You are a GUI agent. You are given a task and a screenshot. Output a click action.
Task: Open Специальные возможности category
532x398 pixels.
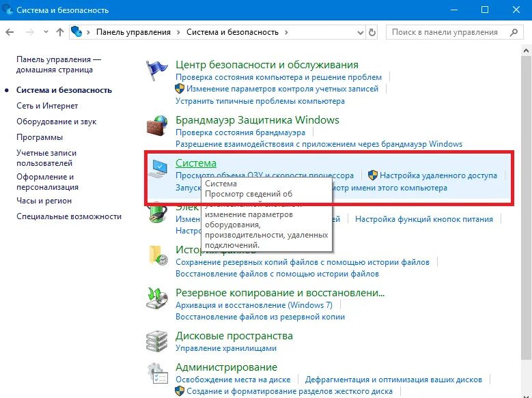click(x=69, y=216)
